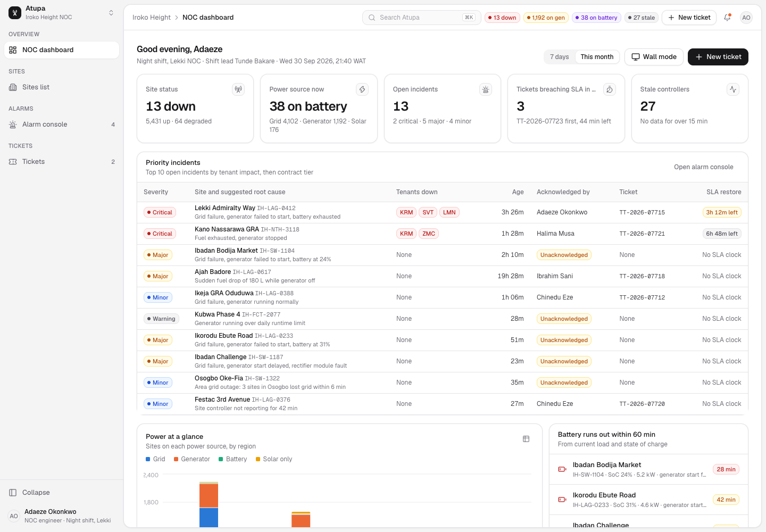
Task: Click the Unacknowledged badge for Kubwa Phase 4
Action: pos(564,319)
